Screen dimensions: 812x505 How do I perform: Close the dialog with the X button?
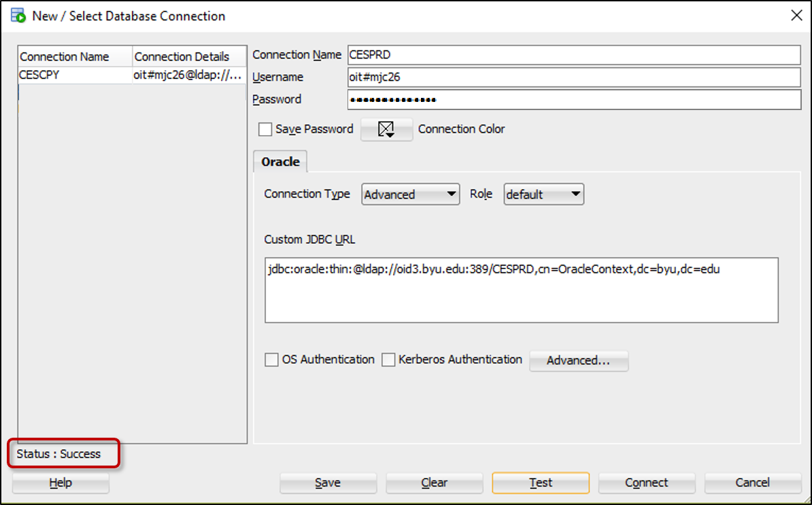click(796, 16)
